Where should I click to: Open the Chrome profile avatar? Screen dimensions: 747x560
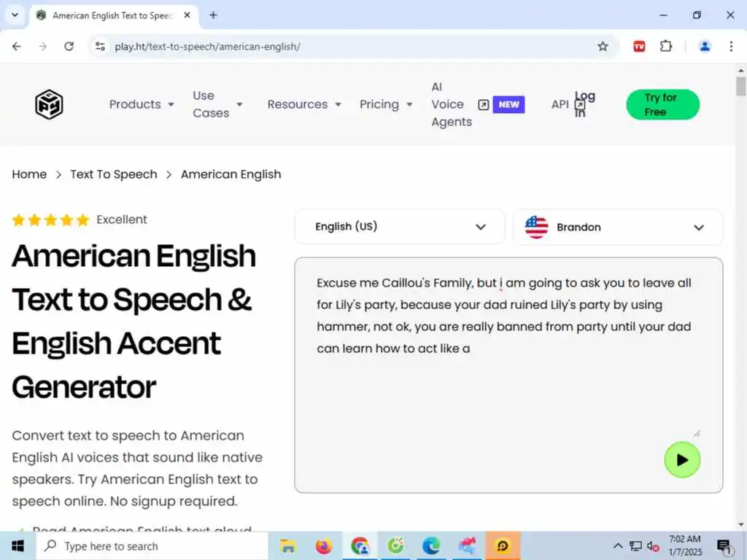click(705, 46)
